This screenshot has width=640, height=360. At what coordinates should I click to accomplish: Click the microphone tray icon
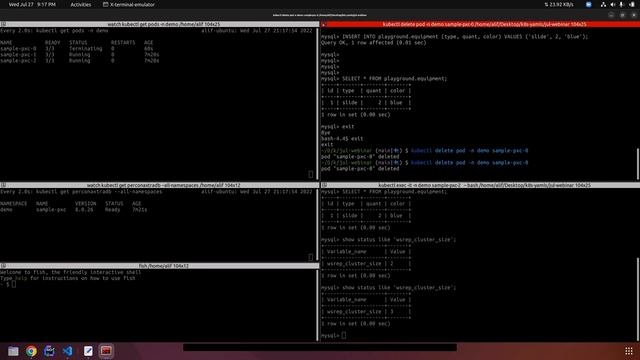point(621,4)
